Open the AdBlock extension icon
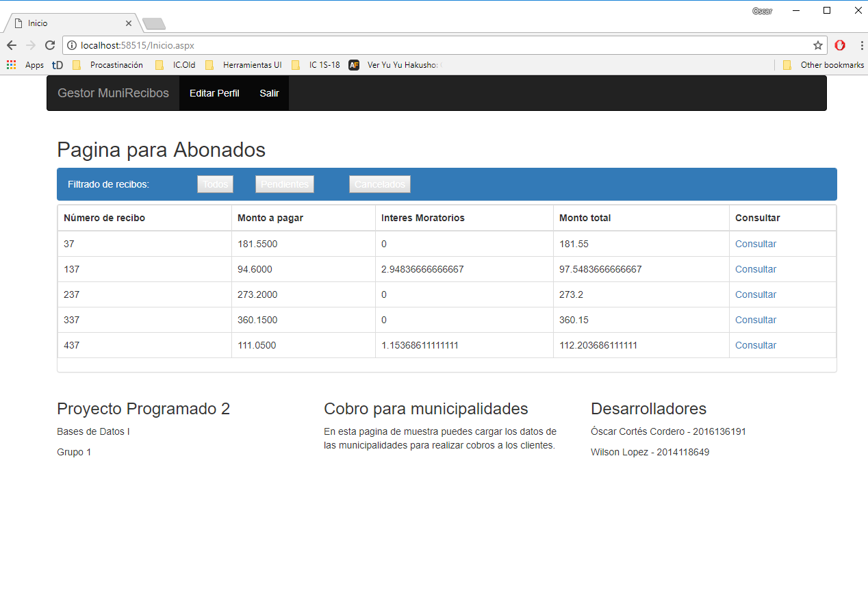Viewport: 868px width, 593px height. click(x=840, y=45)
